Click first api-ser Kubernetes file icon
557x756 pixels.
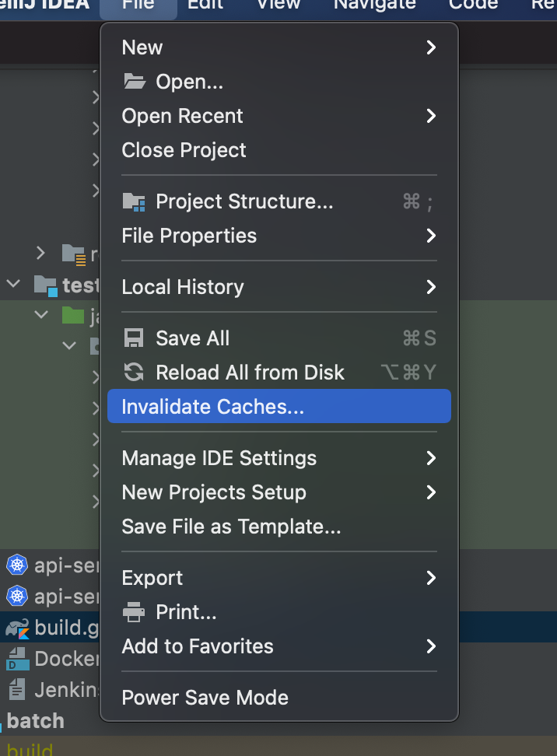click(x=17, y=565)
